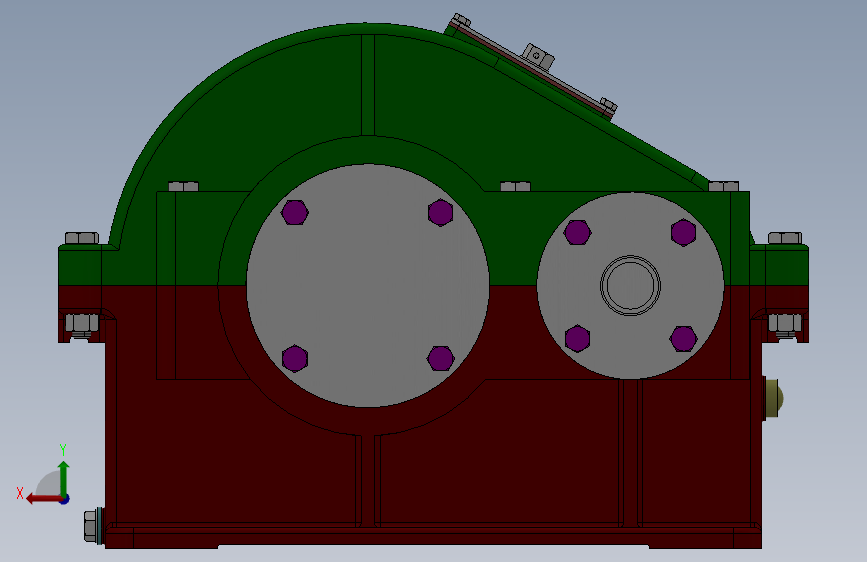The width and height of the screenshot is (867, 562).
Task: Click the red X axis arrow of the triad
Action: [44, 499]
